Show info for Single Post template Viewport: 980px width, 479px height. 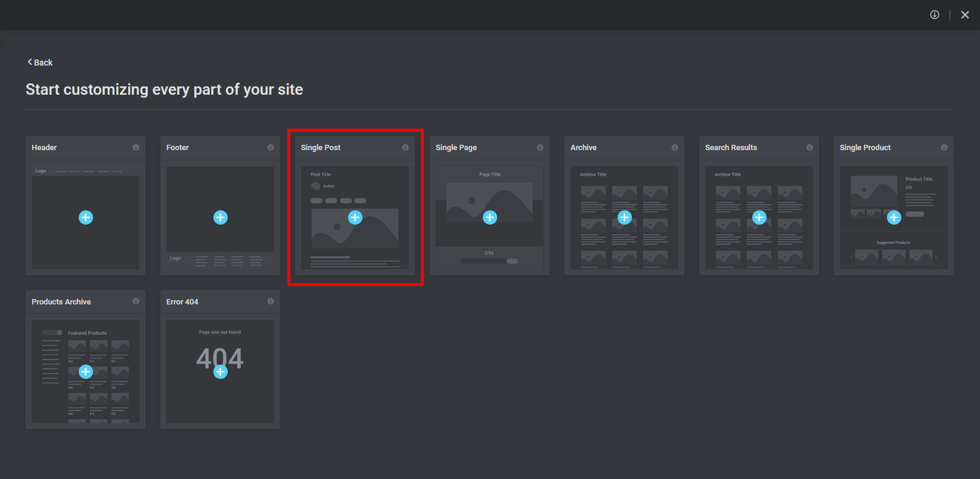[x=405, y=148]
